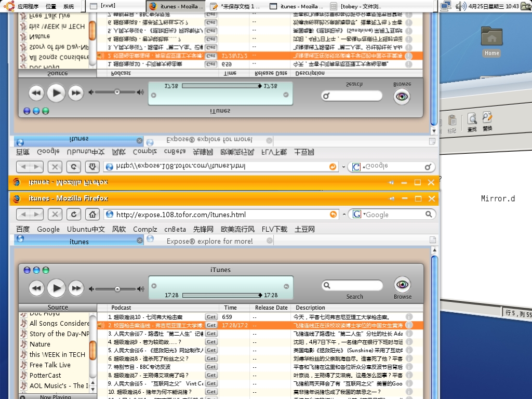Sort by the upright Release Date column header
532x399 pixels.
[271, 308]
